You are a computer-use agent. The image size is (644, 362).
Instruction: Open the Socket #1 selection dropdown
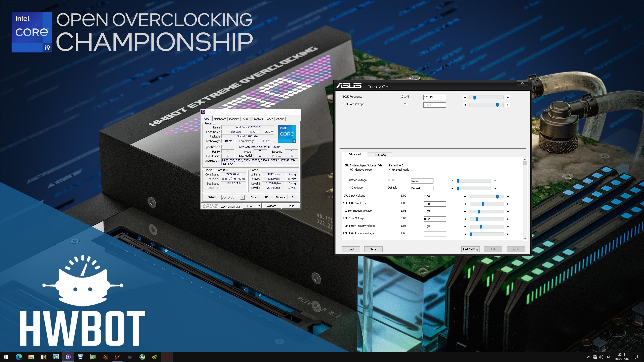tap(233, 197)
